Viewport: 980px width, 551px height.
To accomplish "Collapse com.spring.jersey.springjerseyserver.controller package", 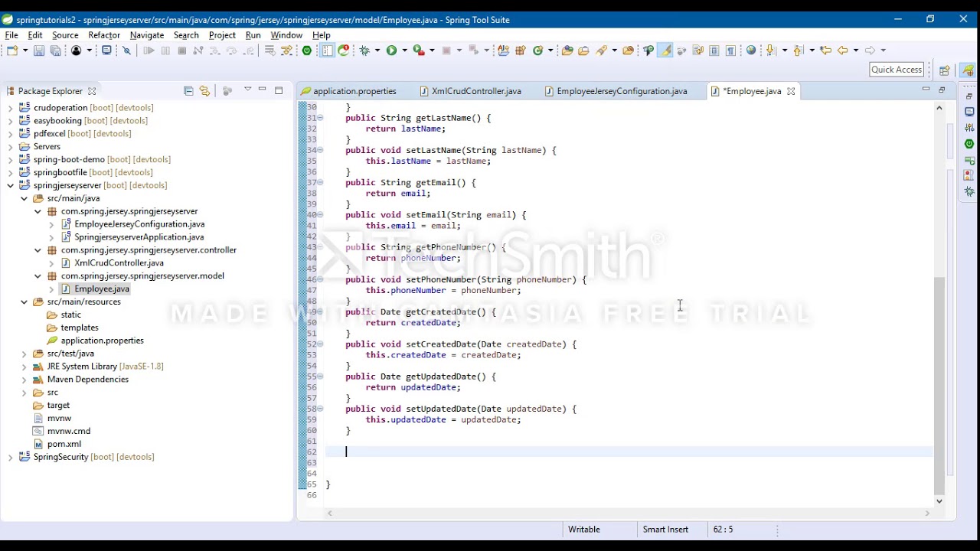I will point(38,250).
